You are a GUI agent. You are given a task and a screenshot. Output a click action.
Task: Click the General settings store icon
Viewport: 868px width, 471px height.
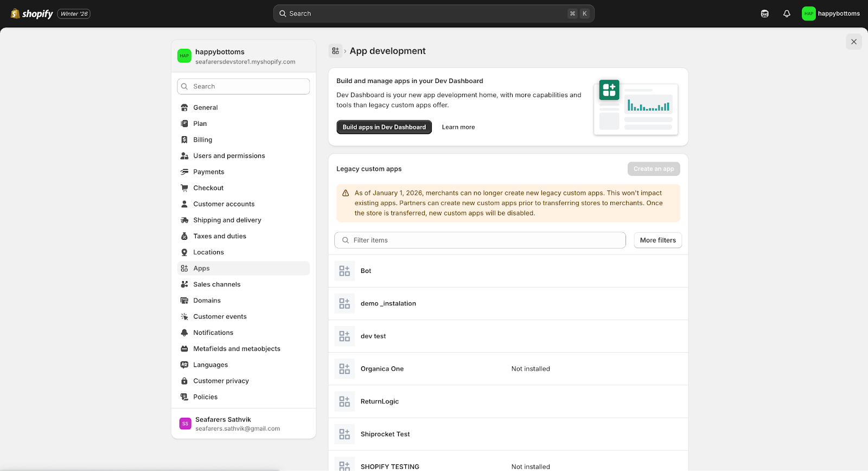(184, 107)
